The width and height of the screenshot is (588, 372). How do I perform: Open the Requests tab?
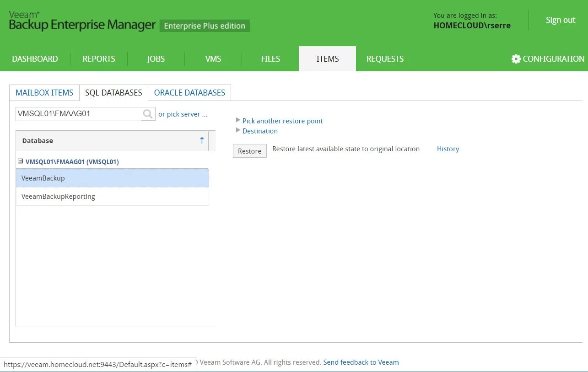[x=385, y=59]
